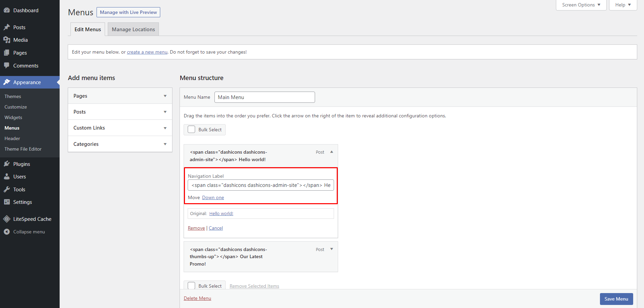Click the Collapse menu arrow icon
644x308 pixels.
click(x=7, y=232)
